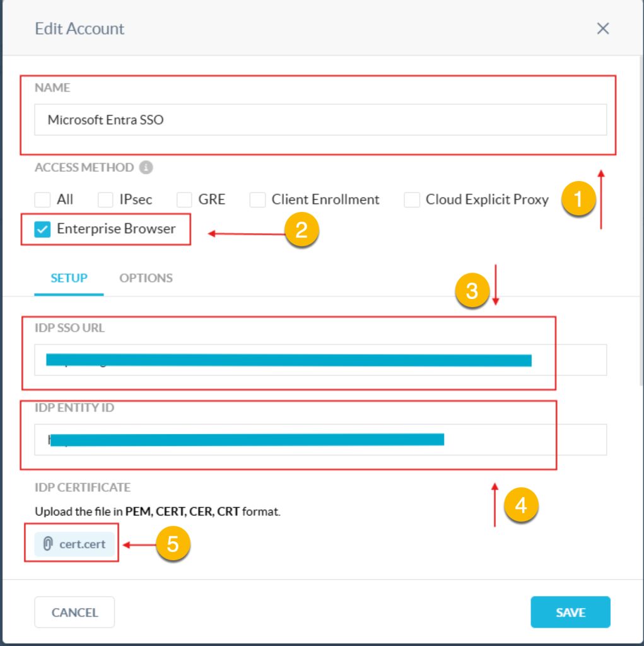Enable the IPsec checkbox
The image size is (644, 646).
(105, 200)
